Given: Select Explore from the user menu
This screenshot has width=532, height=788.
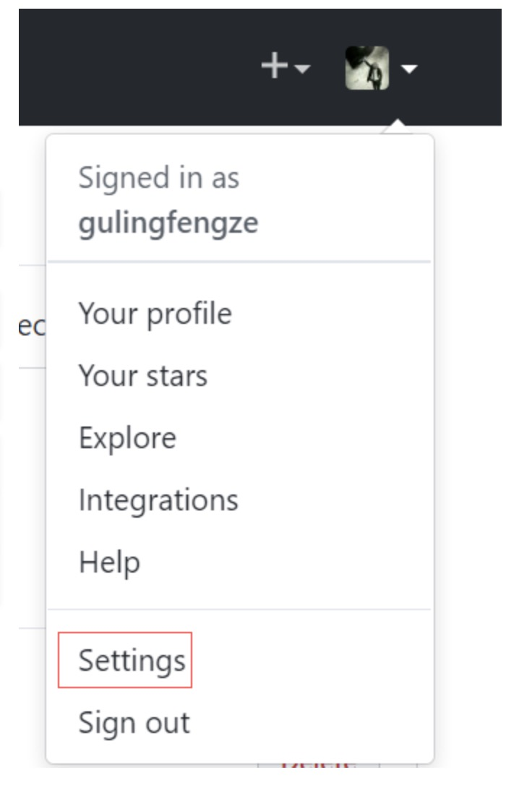Looking at the screenshot, I should (128, 438).
